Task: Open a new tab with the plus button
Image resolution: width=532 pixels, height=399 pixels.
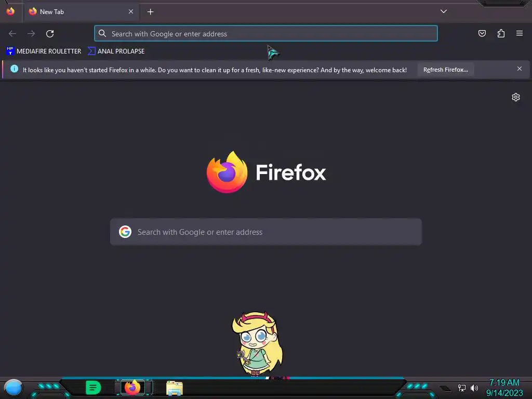Action: click(x=150, y=12)
